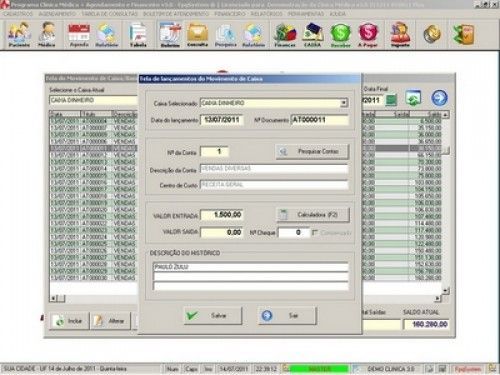This screenshot has width=500, height=375.
Task: Open the Calculadora (F2) button
Action: click(x=313, y=215)
